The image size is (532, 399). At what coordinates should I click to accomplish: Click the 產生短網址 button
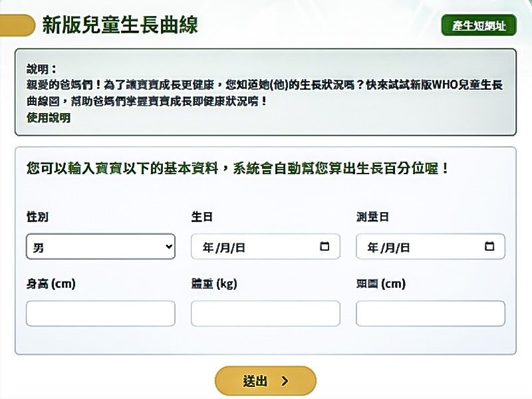point(479,26)
